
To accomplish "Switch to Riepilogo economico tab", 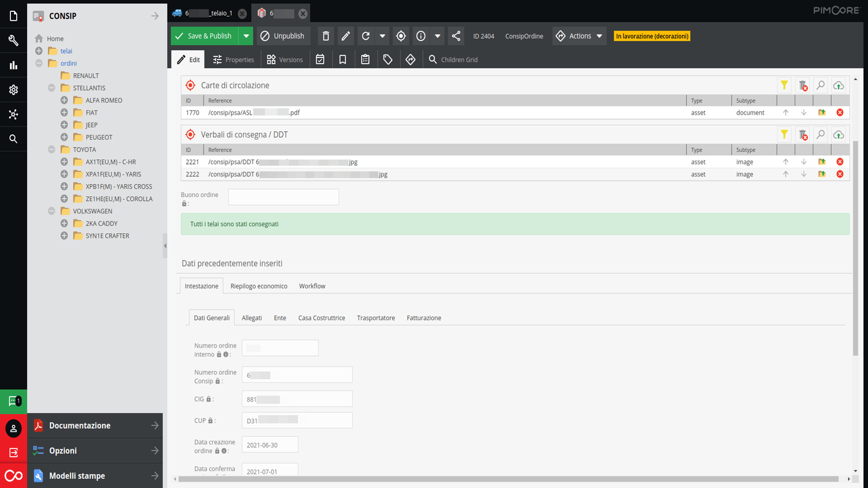I will point(259,286).
